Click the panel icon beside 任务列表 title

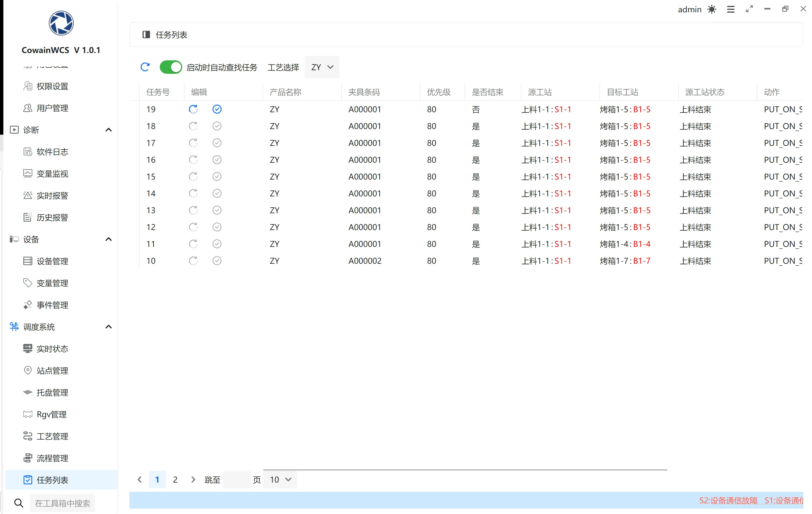click(x=146, y=35)
